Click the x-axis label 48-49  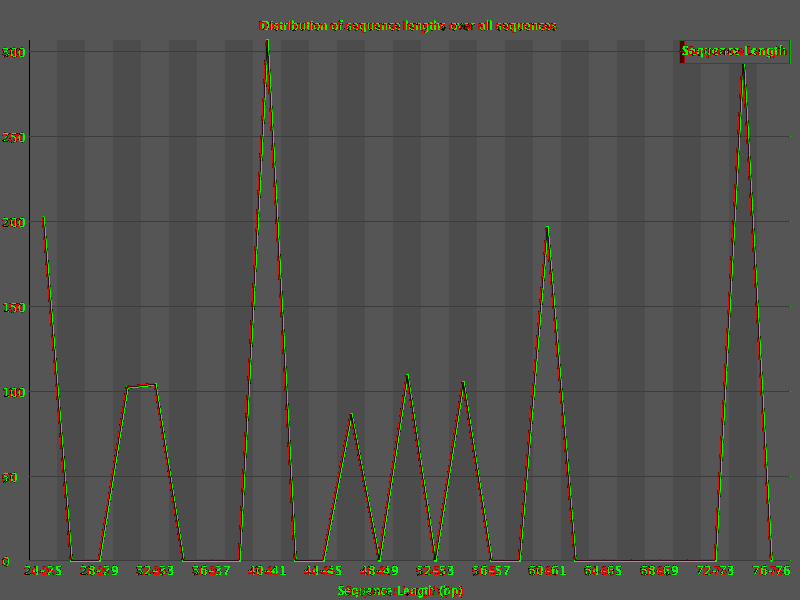tap(379, 570)
